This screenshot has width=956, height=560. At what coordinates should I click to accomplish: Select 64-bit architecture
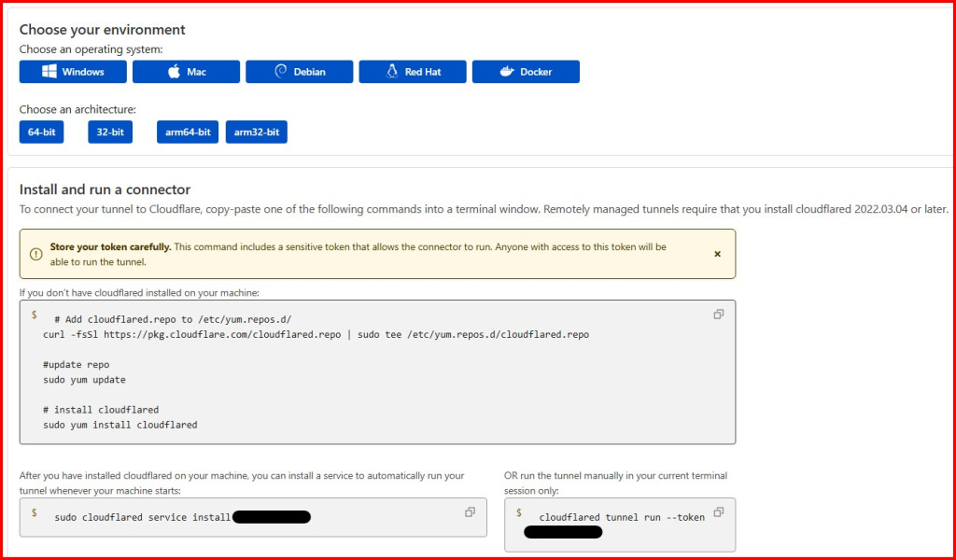coord(41,133)
